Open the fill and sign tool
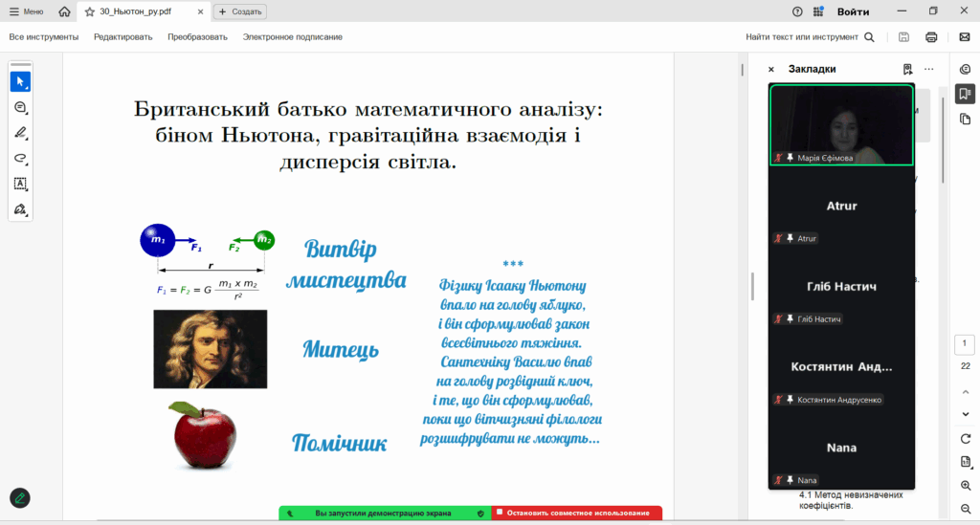 pyautogui.click(x=20, y=208)
